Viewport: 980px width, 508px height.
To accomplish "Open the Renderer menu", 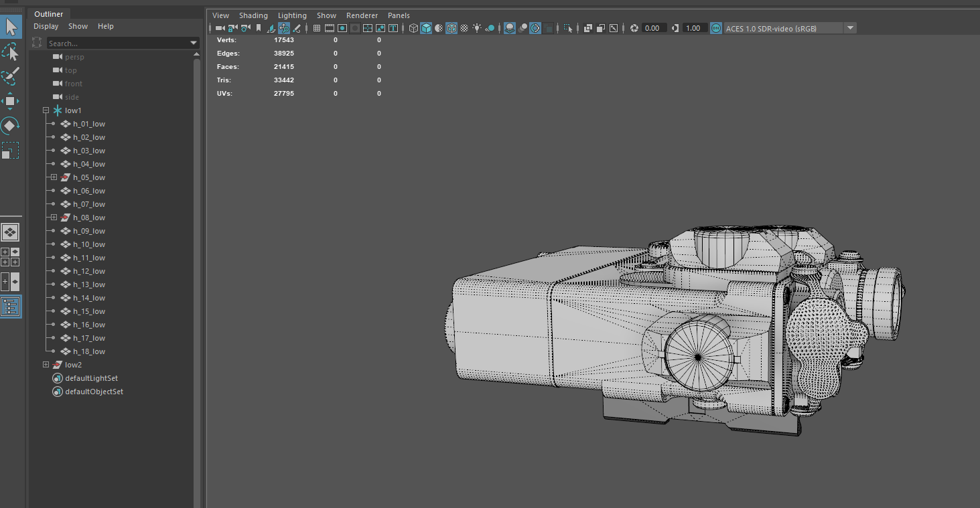I will 362,15.
